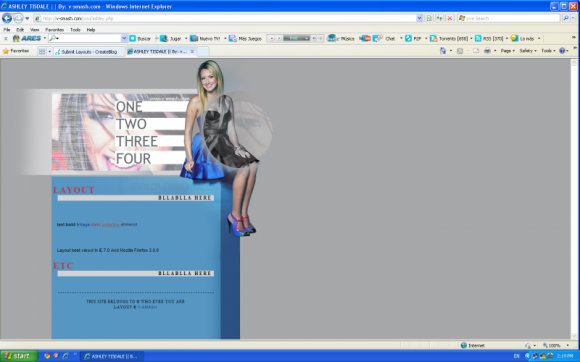The width and height of the screenshot is (580, 362).
Task: Open the File menu
Action: pos(7,30)
